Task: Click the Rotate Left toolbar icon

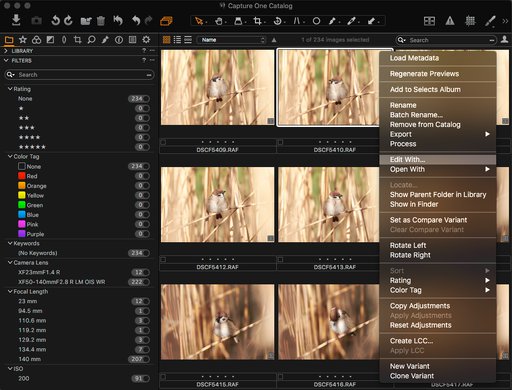Action: pos(55,21)
